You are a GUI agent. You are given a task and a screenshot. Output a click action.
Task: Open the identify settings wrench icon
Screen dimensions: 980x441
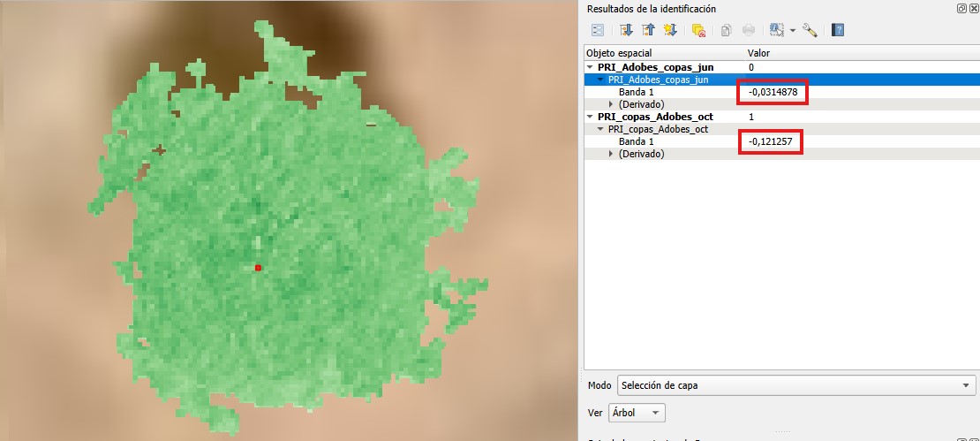(810, 30)
